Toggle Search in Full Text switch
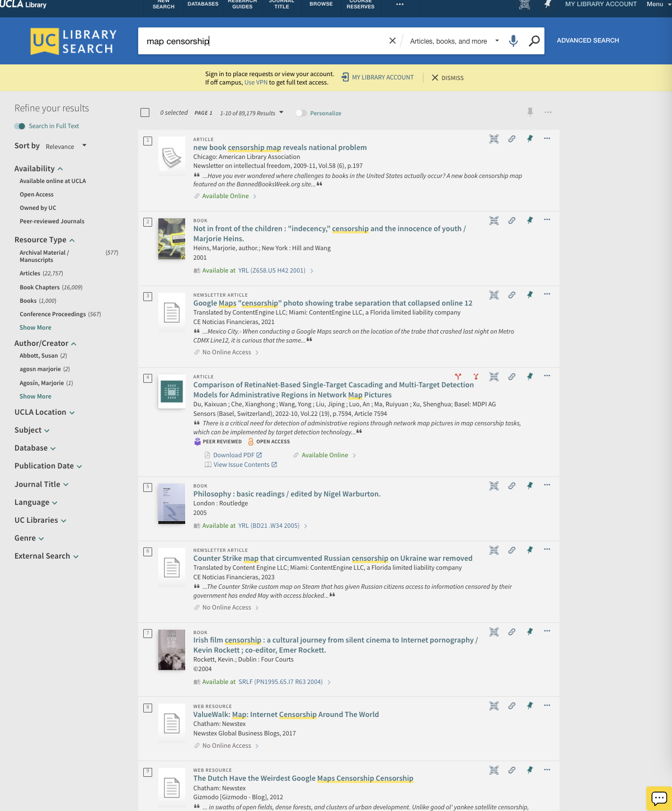Viewport: 672px width, 811px height. tap(20, 126)
